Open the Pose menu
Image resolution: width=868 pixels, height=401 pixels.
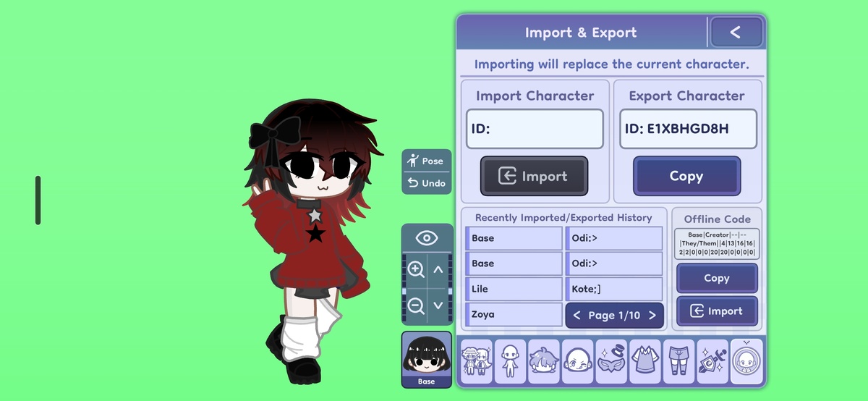click(427, 161)
